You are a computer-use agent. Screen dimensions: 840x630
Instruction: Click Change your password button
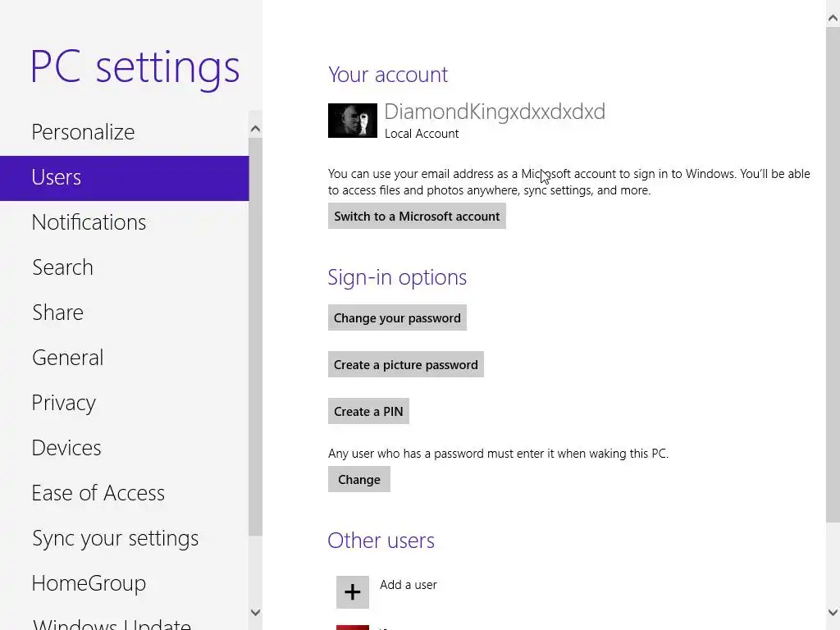(x=397, y=317)
